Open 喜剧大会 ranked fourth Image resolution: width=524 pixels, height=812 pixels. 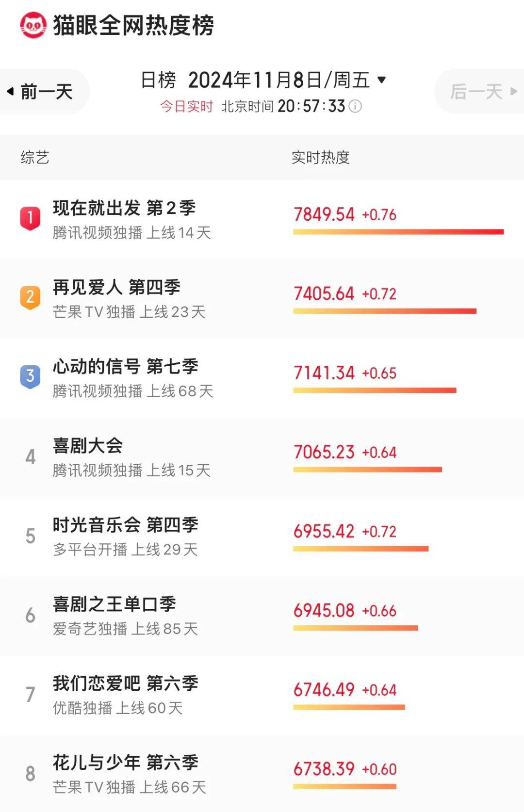(88, 446)
